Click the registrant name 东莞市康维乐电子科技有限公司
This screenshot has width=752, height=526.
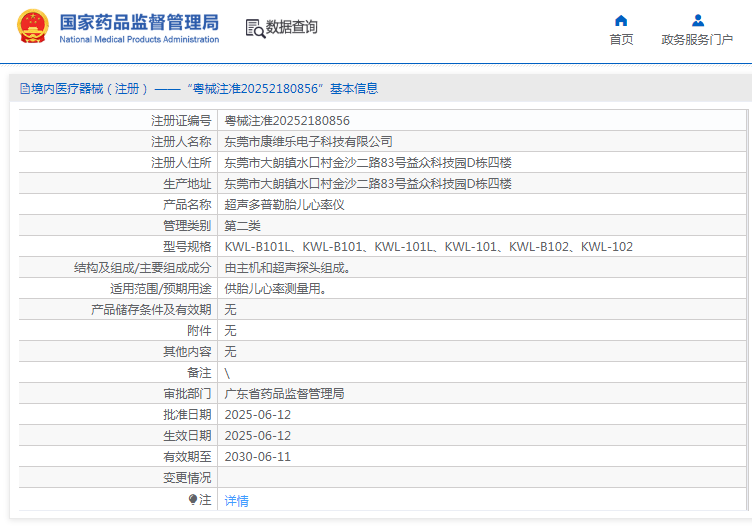(308, 142)
